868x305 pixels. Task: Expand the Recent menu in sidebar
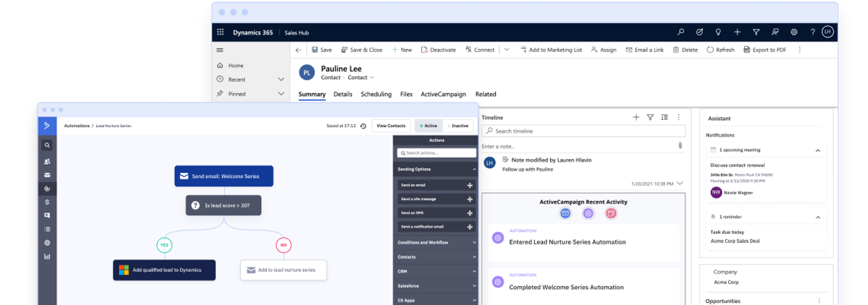pyautogui.click(x=281, y=79)
